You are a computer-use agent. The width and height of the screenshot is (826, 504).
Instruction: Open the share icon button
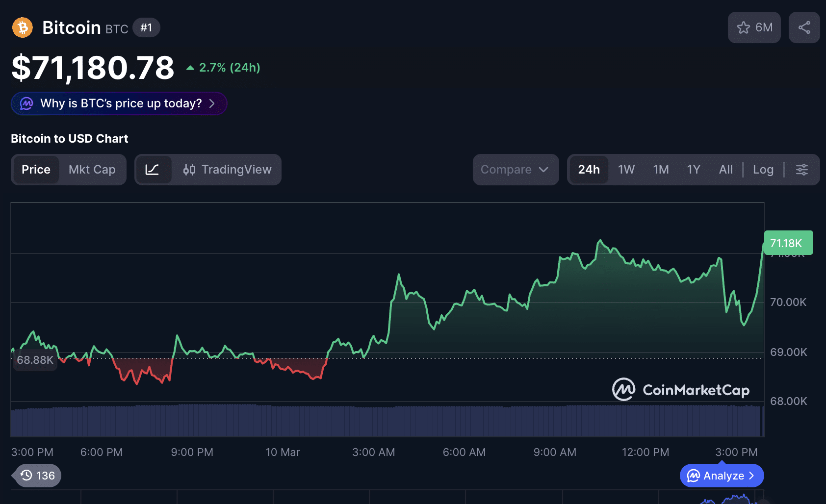[804, 27]
